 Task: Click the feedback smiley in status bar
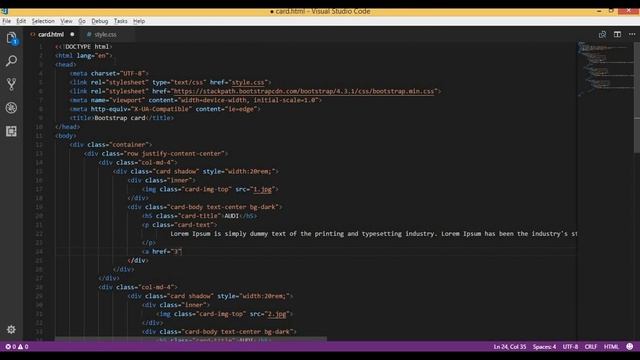(630, 347)
